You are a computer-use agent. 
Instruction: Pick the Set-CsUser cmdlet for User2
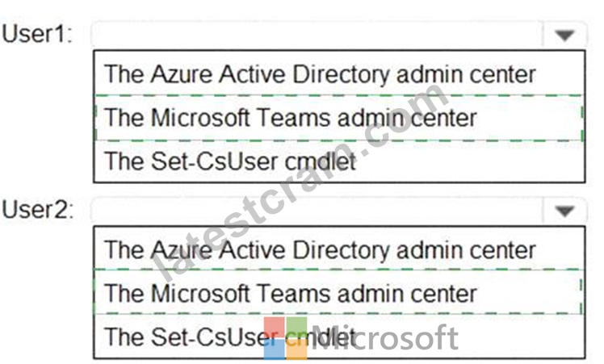click(339, 337)
